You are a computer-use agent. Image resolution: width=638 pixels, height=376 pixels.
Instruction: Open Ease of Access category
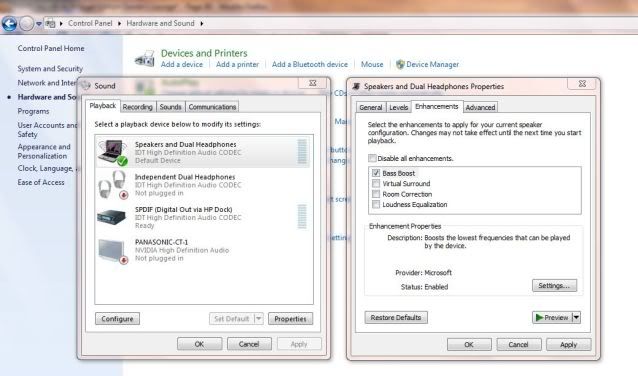click(41, 183)
